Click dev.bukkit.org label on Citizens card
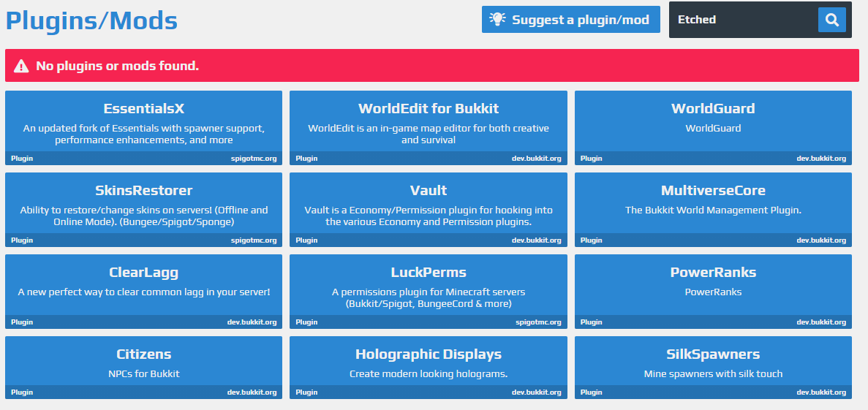The image size is (868, 410). (252, 392)
